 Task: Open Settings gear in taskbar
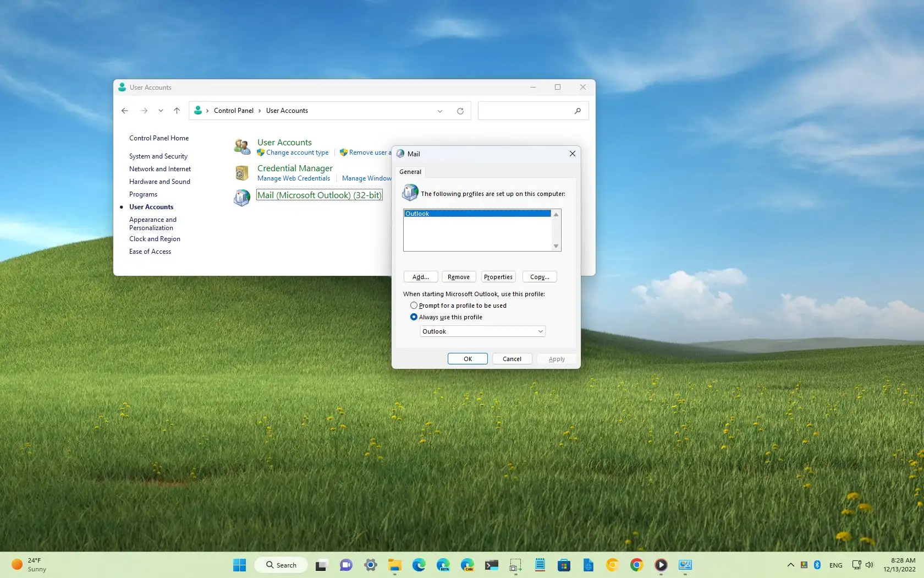click(371, 565)
